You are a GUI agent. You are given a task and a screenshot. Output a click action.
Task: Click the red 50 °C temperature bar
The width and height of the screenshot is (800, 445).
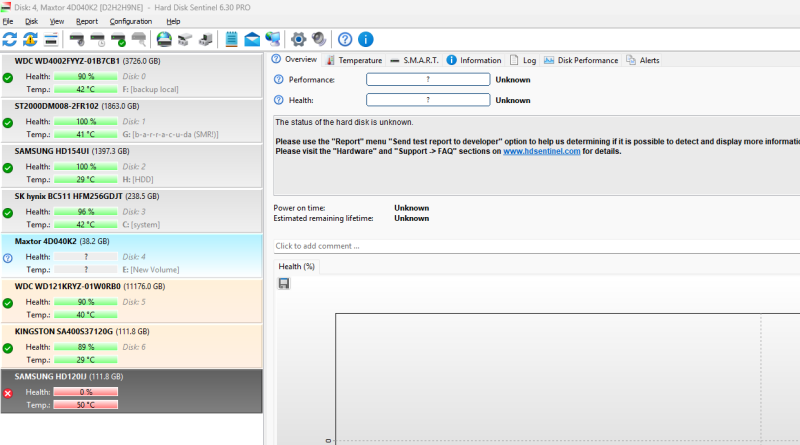[86, 405]
